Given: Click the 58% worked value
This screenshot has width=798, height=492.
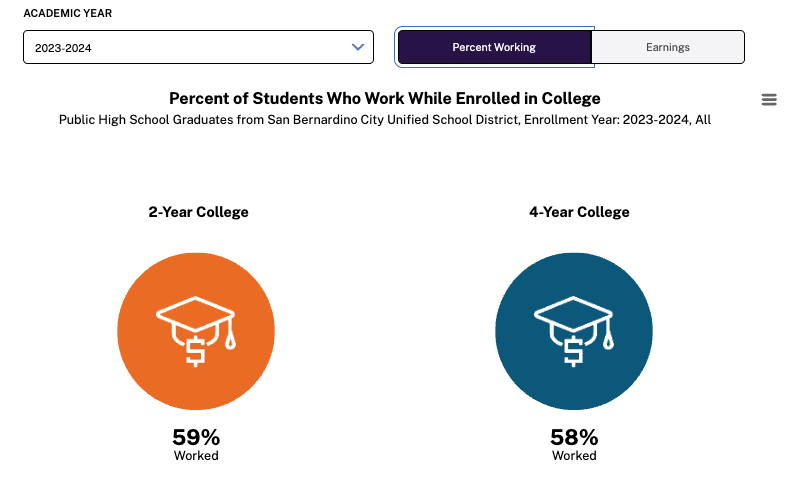Looking at the screenshot, I should (x=574, y=437).
